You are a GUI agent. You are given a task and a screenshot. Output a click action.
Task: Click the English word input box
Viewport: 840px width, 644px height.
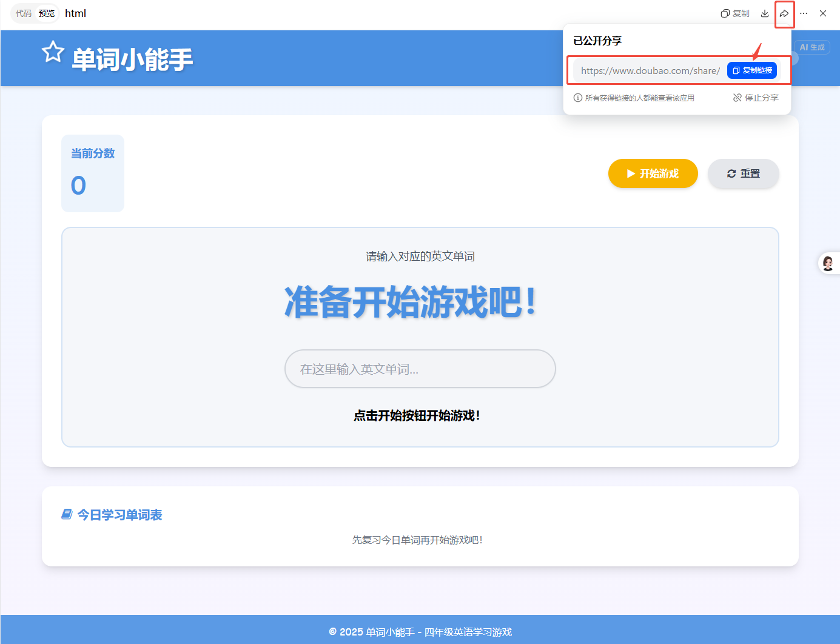[420, 369]
